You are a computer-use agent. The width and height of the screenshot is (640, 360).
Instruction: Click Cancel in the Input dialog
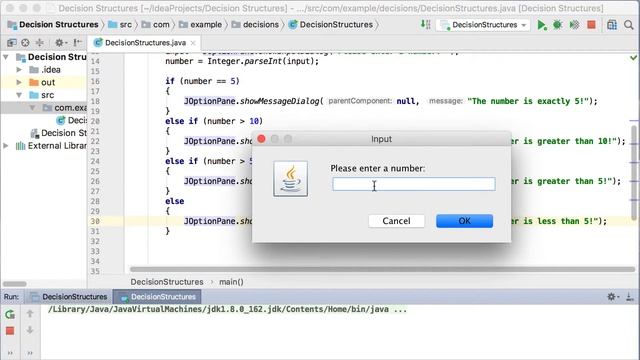click(396, 221)
